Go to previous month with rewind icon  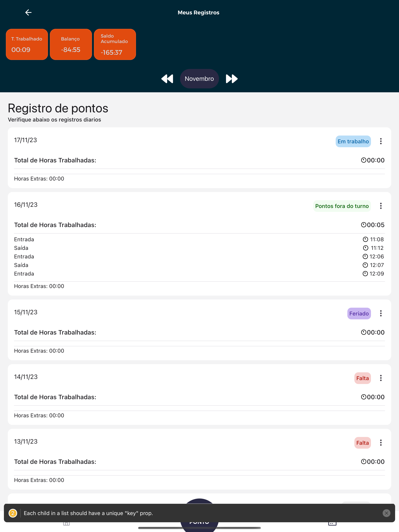point(167,79)
